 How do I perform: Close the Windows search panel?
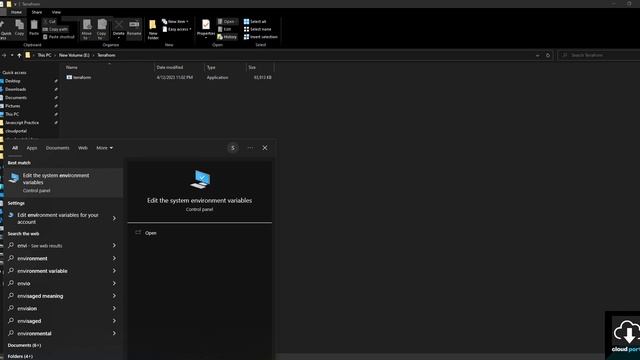click(264, 148)
